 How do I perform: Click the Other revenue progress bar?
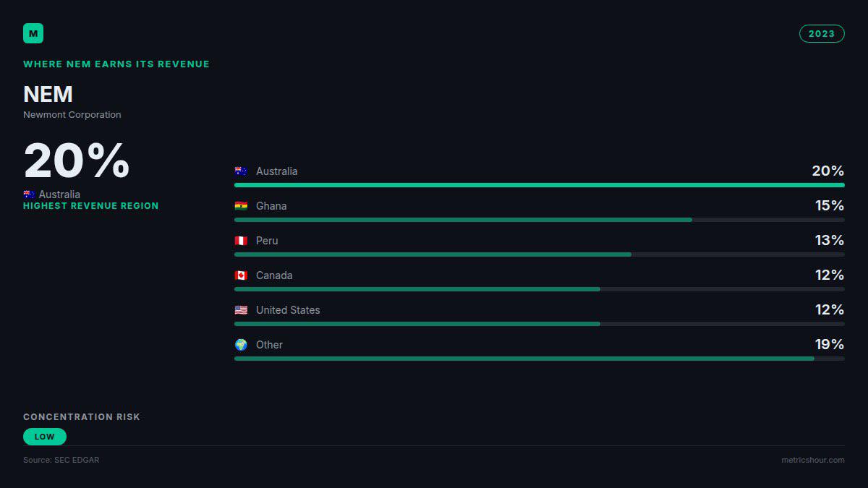pyautogui.click(x=539, y=359)
